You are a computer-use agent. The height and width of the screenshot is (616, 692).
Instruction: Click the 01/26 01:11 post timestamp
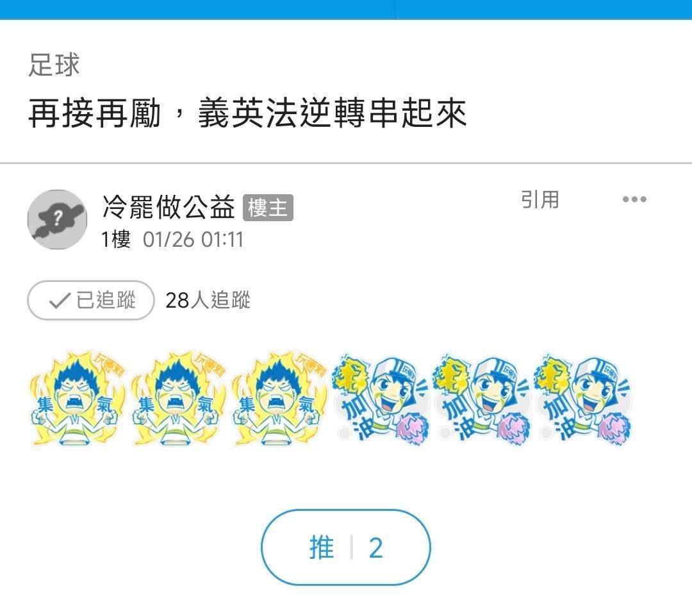coord(193,240)
